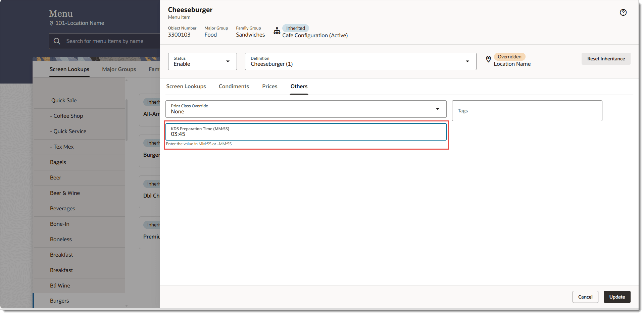Click the location pin icon under Menu
Image resolution: width=644 pixels, height=315 pixels.
pos(51,23)
